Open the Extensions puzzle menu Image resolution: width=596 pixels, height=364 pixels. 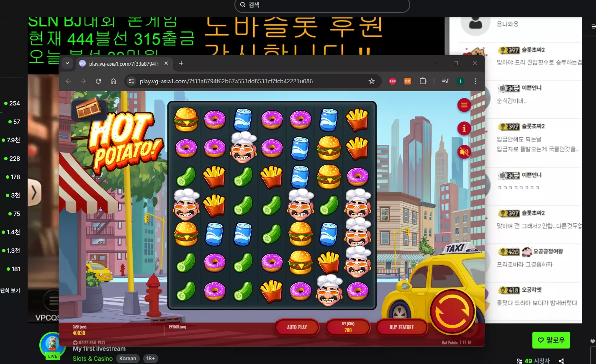click(423, 81)
